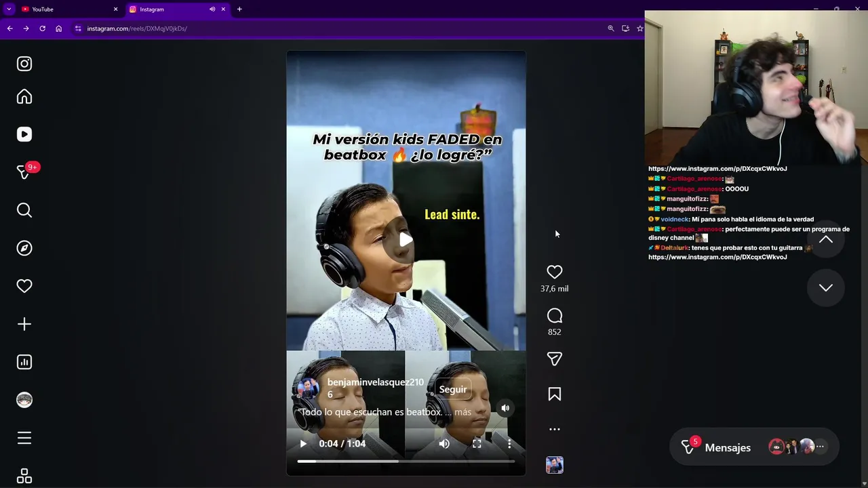868x488 pixels.
Task: Open the Reels section in sidebar
Action: coord(24,134)
